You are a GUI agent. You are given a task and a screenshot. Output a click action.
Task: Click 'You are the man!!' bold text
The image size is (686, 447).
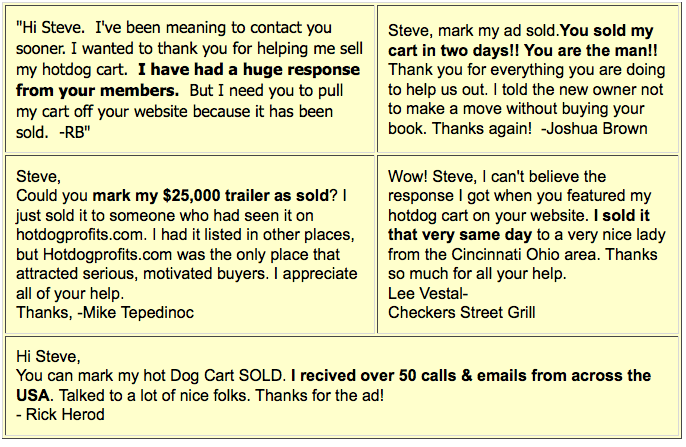point(591,51)
